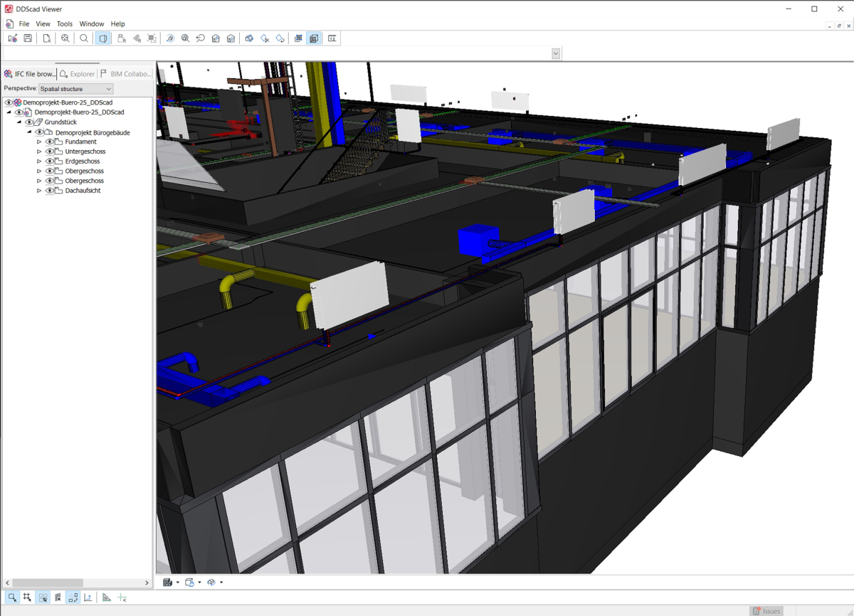
Task: Collapse the Grundstück tree node
Action: point(19,122)
